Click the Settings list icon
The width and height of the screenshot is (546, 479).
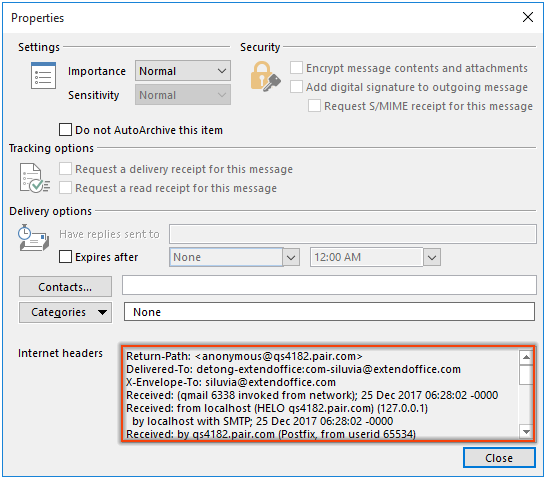point(43,76)
